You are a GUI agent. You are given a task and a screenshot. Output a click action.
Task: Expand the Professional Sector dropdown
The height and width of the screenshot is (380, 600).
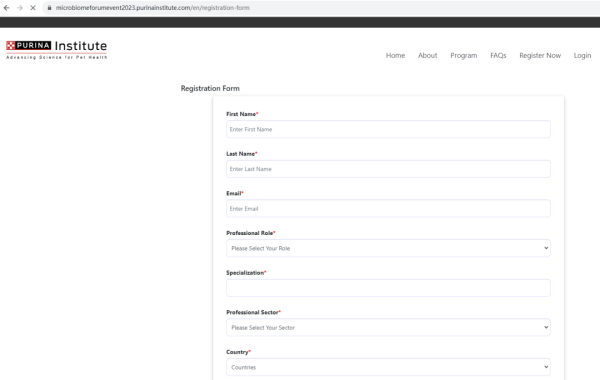pyautogui.click(x=388, y=328)
